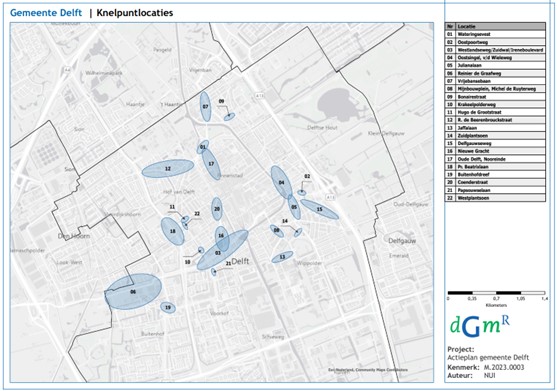This screenshot has width=557, height=391.
Task: Click the blue ellipse labeled 06
Action: tap(134, 292)
